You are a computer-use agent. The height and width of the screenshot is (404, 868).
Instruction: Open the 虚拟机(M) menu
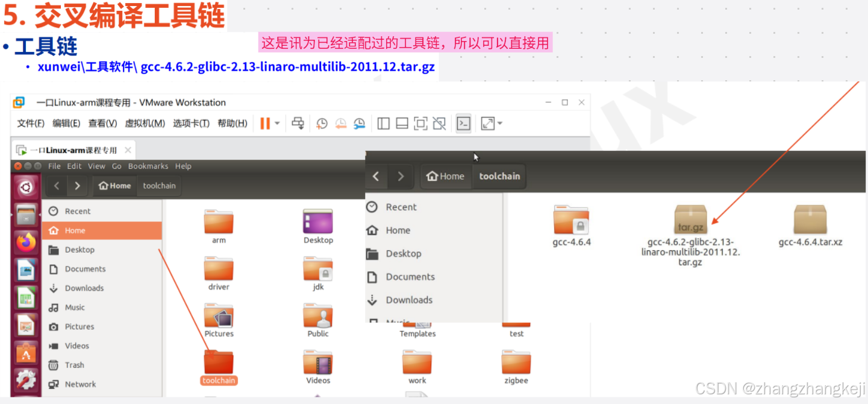point(145,123)
